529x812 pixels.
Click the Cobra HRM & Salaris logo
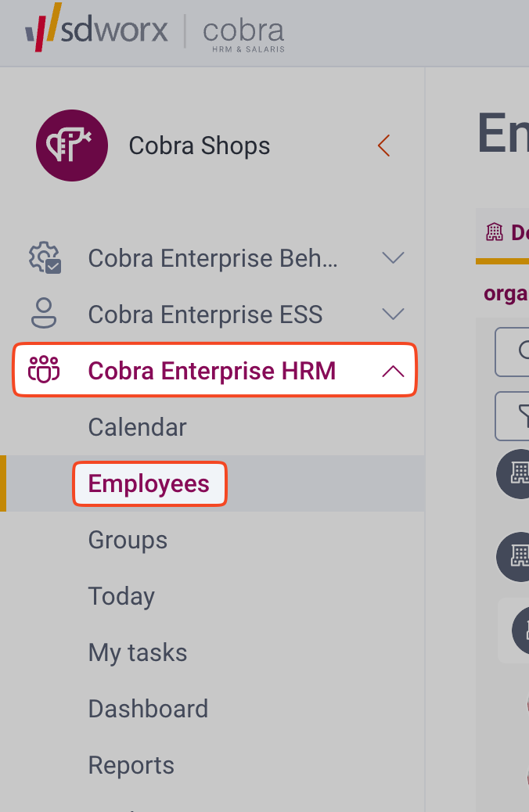coord(243,34)
